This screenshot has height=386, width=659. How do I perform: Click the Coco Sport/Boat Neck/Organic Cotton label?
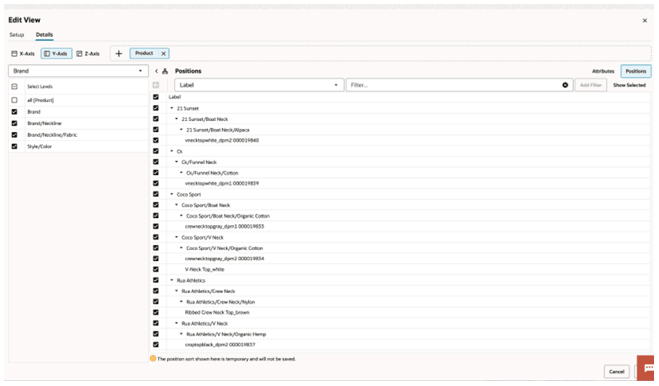coord(228,216)
